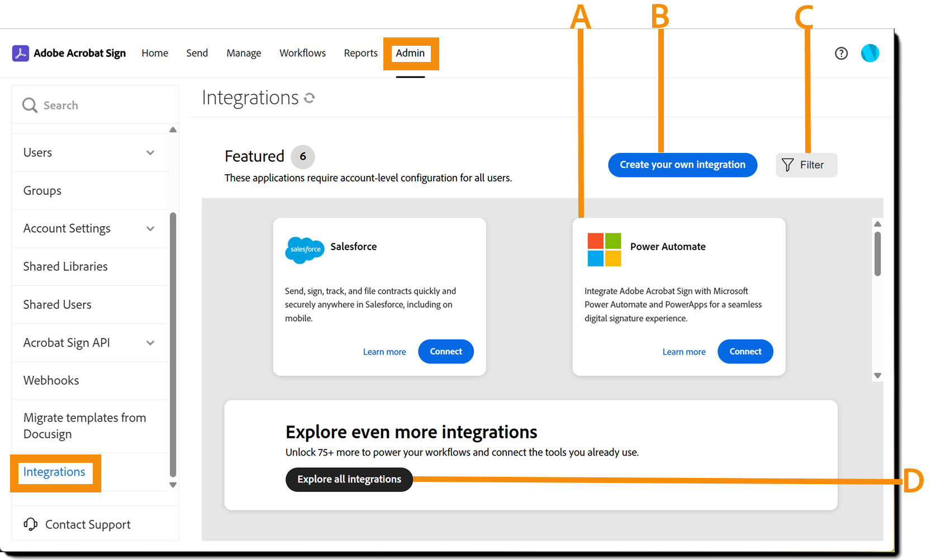The height and width of the screenshot is (560, 931).
Task: Click the Contact Support headset icon
Action: (x=30, y=524)
